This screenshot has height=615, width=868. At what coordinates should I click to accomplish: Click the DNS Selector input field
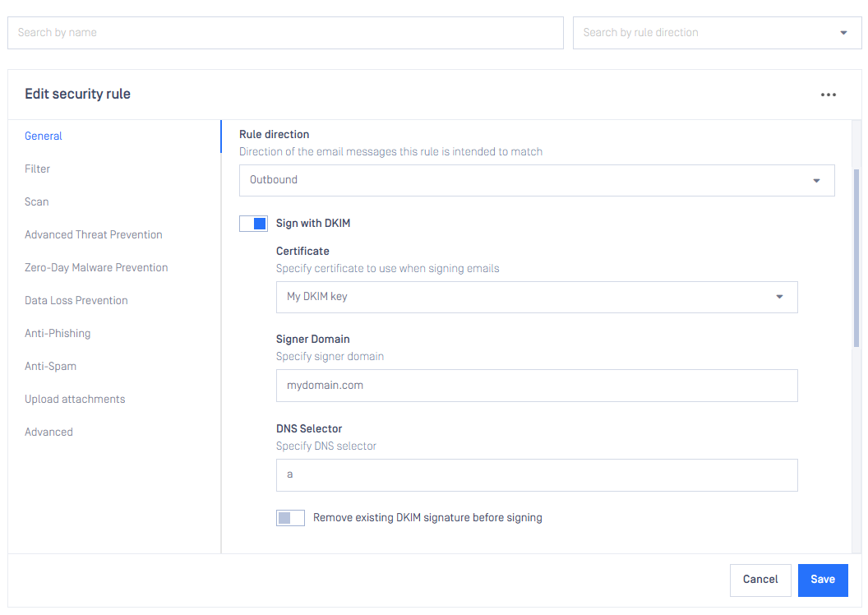[x=537, y=475]
